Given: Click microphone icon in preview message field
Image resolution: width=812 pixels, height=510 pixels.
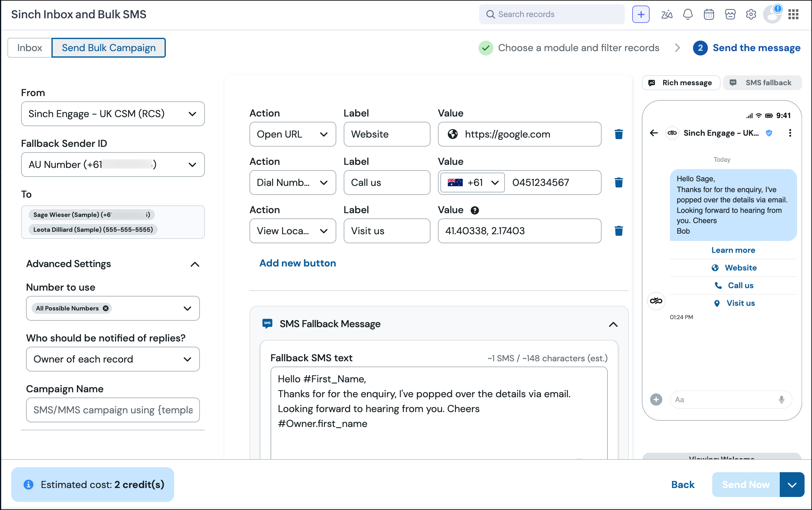Looking at the screenshot, I should [781, 399].
